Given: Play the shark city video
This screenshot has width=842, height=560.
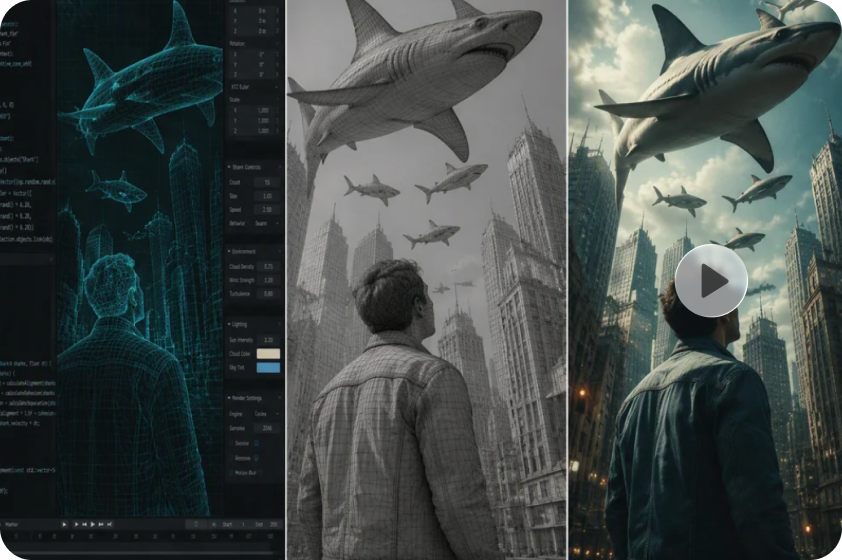Looking at the screenshot, I should [x=711, y=280].
